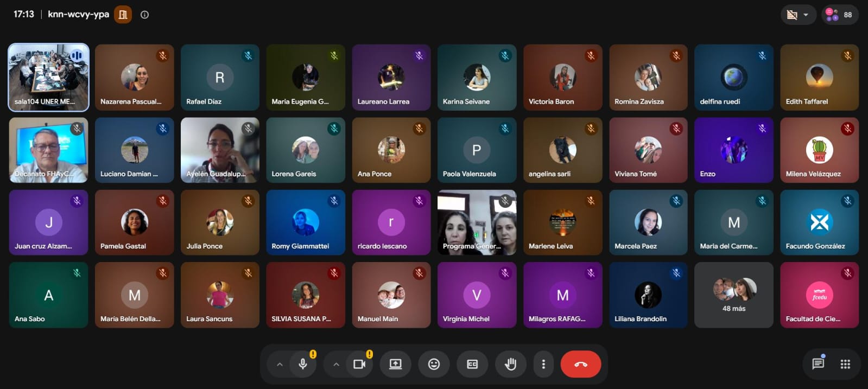
Task: Select Ayelén Guadalupe's video tile
Action: point(220,150)
